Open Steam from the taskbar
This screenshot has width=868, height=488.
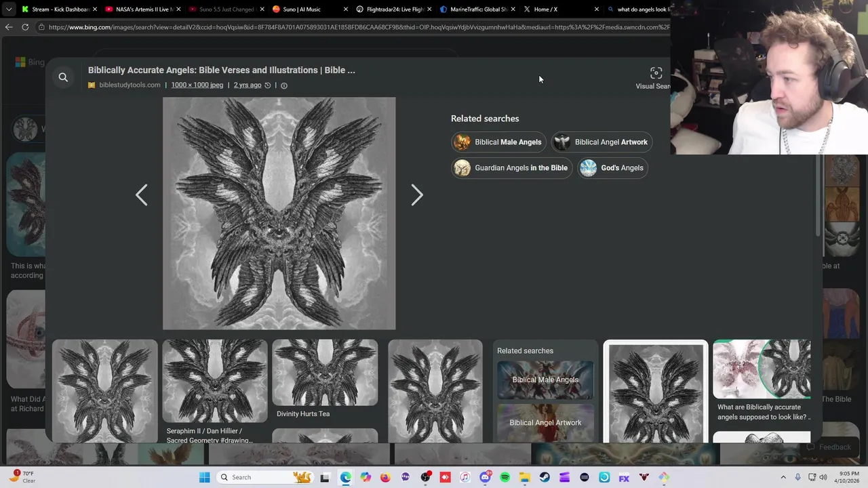point(545,477)
